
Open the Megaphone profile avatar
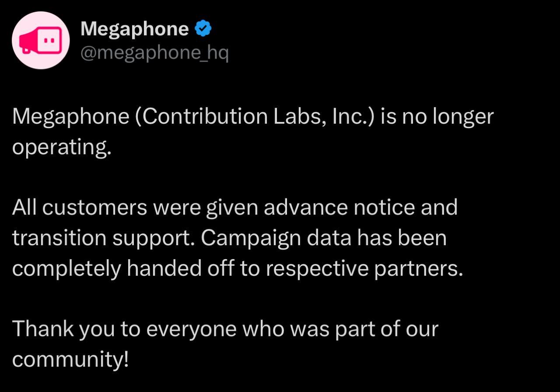click(41, 40)
